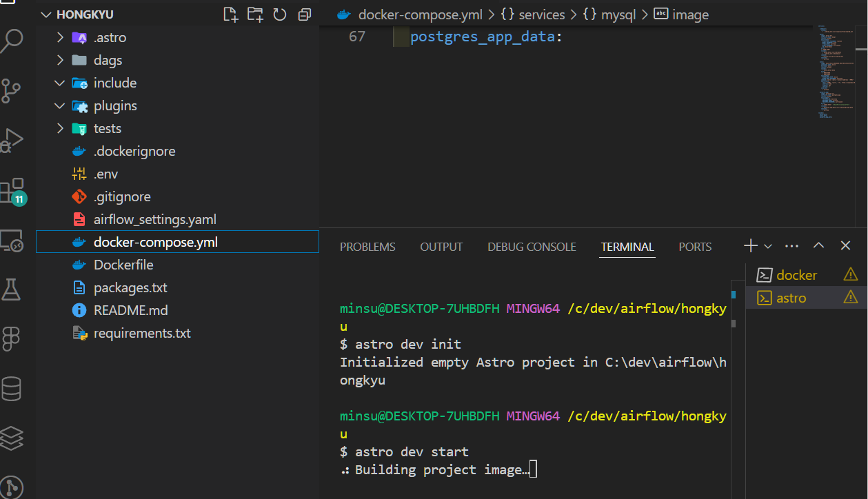Viewport: 868px width, 499px height.
Task: Open the Search view in activity bar
Action: point(12,41)
